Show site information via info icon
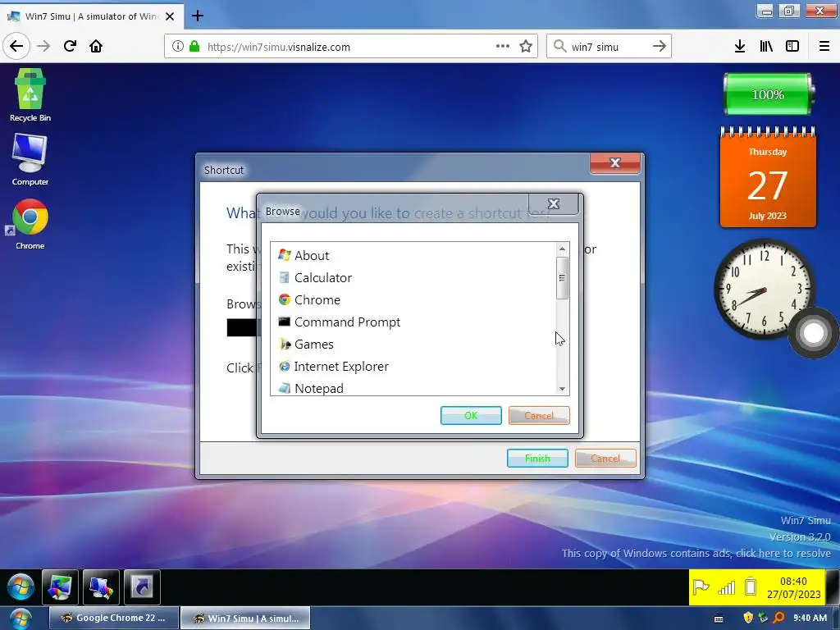Screen dimensions: 840x630 (x=178, y=46)
